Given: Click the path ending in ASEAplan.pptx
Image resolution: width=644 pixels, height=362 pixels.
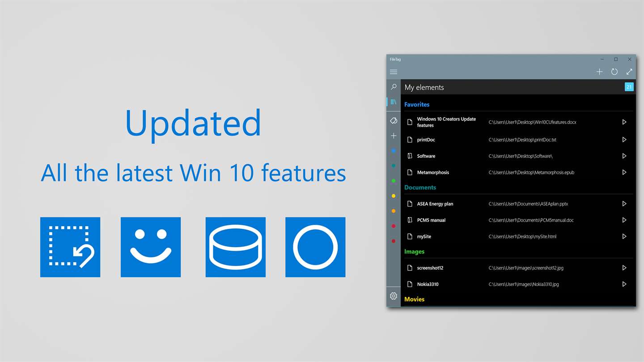Looking at the screenshot, I should (x=528, y=204).
